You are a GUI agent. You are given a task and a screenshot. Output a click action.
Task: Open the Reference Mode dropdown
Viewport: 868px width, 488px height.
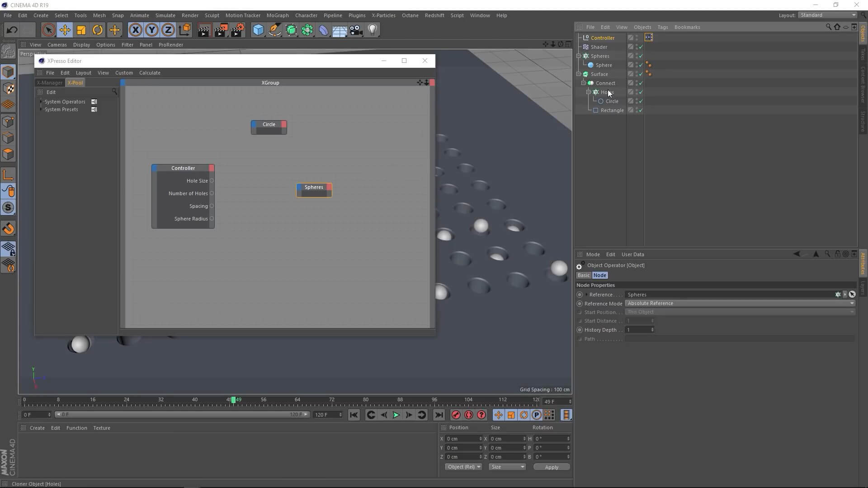740,303
